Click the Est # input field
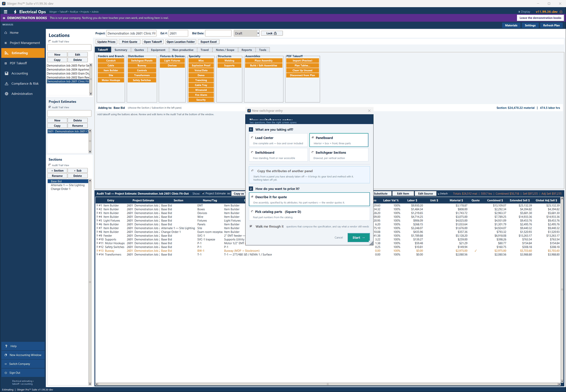Image resolution: width=566 pixels, height=392 pixels. [x=178, y=33]
